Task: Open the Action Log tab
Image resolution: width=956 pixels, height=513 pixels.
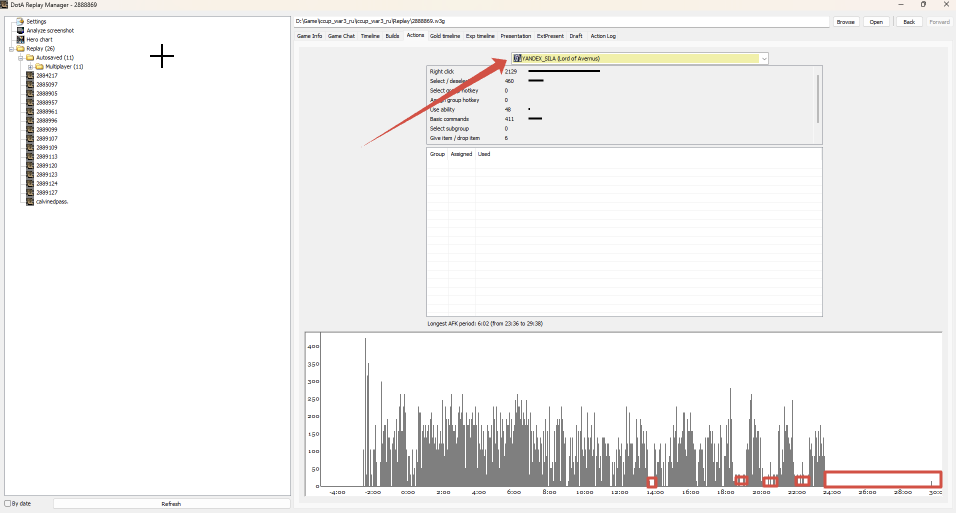Action: 603,36
